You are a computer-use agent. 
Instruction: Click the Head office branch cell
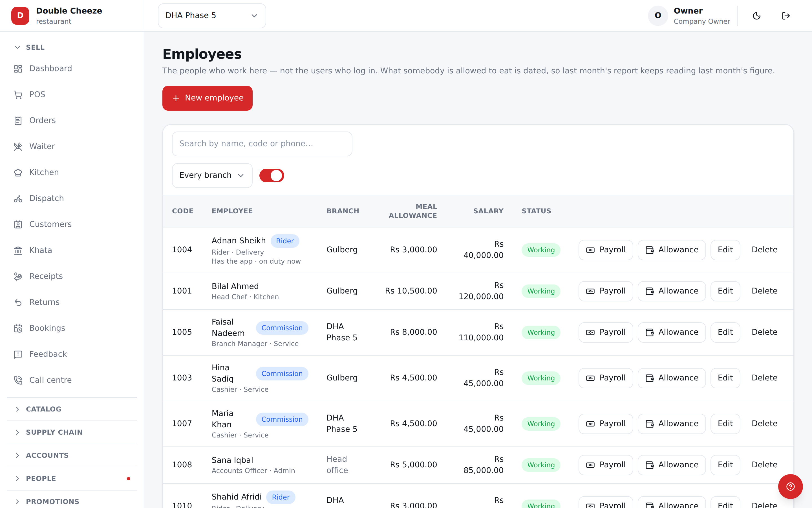337,465
